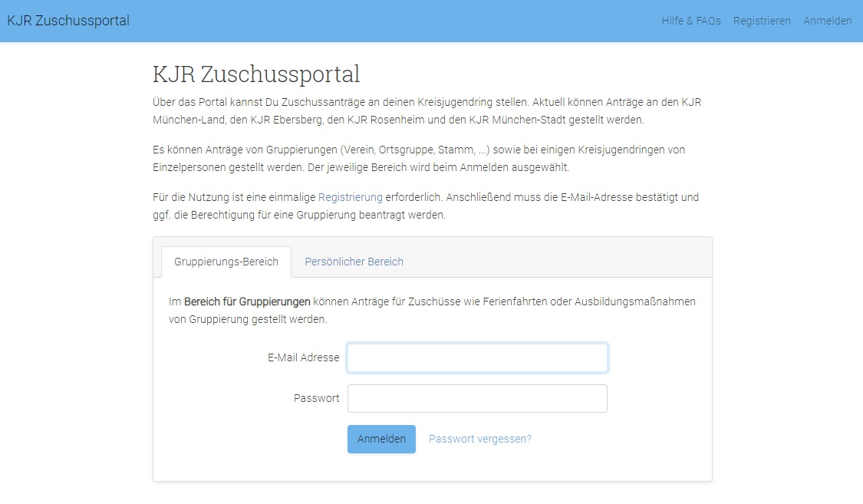Screen dimensions: 863x504
Task: Follow the inline Registrierung link
Action: click(x=350, y=197)
